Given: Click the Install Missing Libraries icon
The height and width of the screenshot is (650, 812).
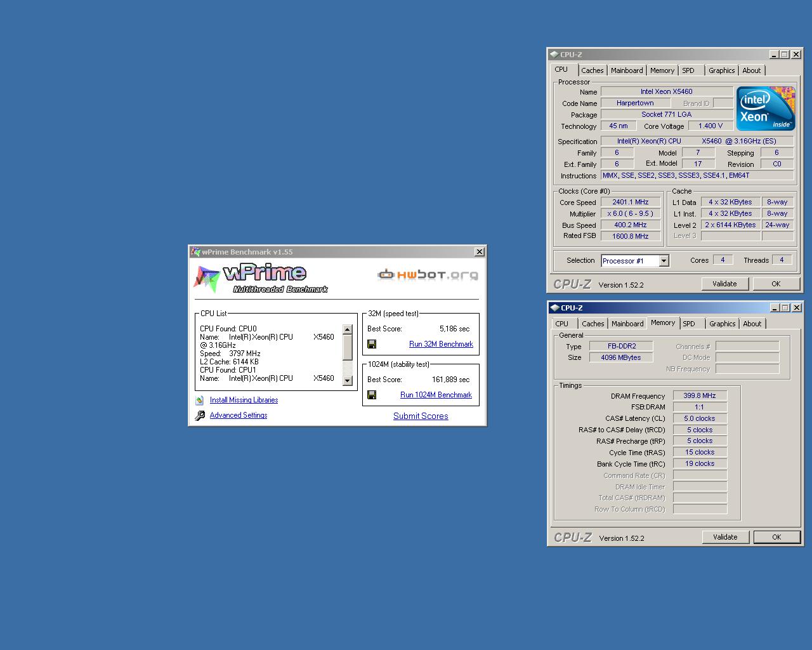Looking at the screenshot, I should (200, 401).
